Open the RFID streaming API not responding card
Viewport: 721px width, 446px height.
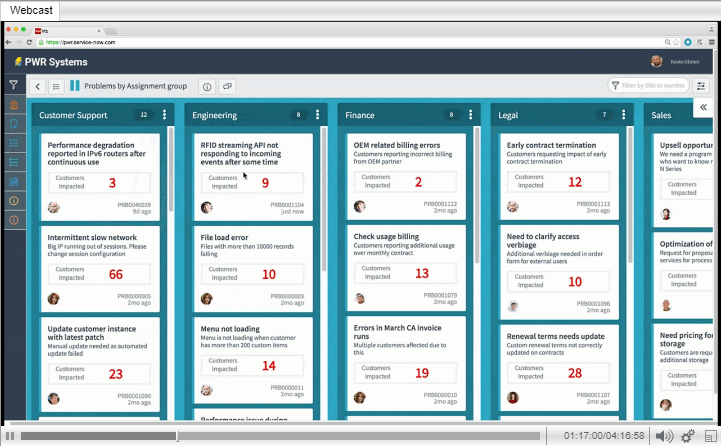point(253,177)
